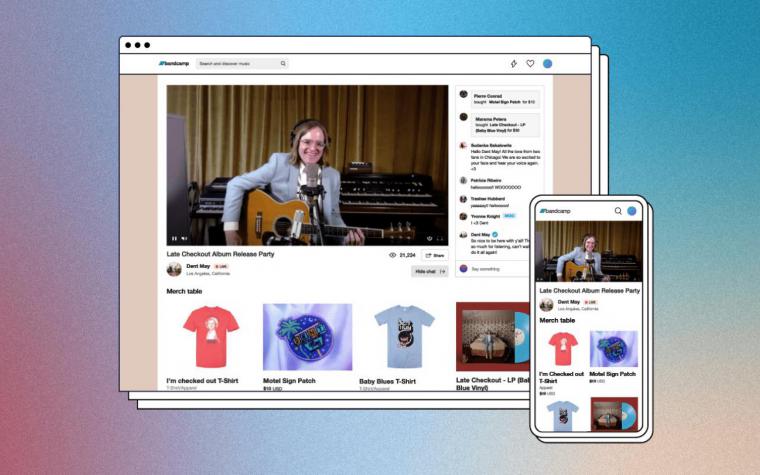Open the red I'm checked out T-Shirt image
This screenshot has height=475, width=760.
pos(211,336)
